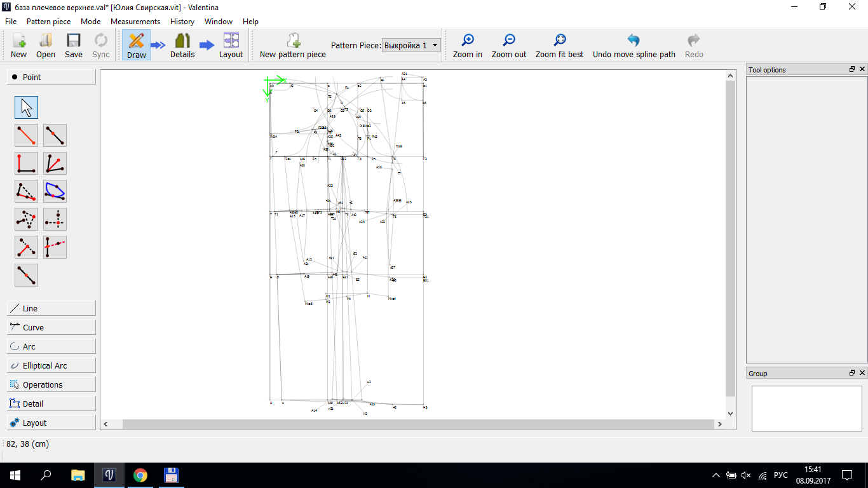Open the Pattern piece menu

[48, 21]
